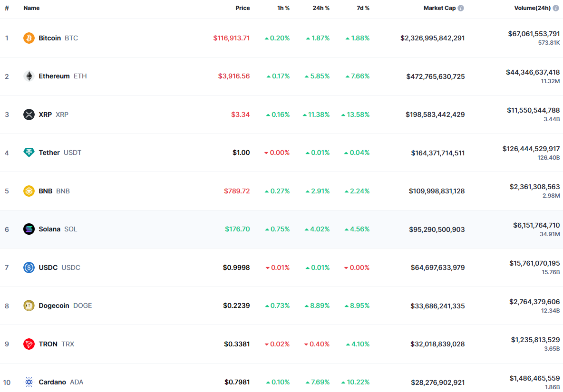Click Tether volume $126,444,529,917
Viewport: 563px width, 392px height.
tap(531, 148)
